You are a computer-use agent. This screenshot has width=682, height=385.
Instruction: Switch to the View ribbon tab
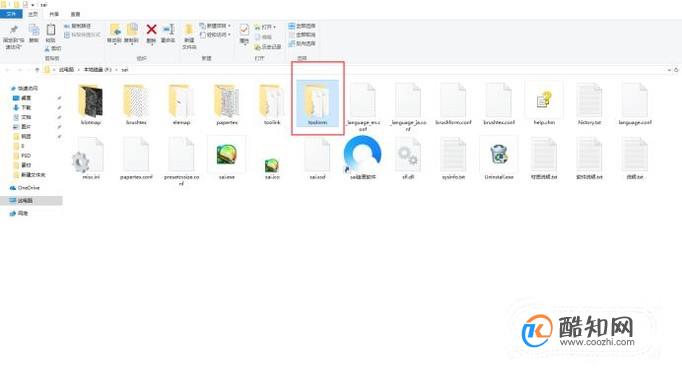click(x=75, y=14)
